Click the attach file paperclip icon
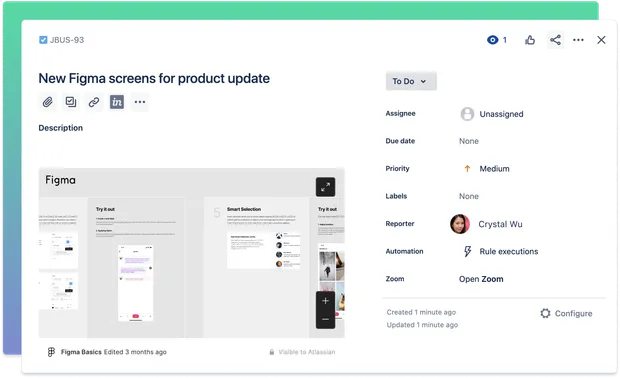This screenshot has width=620, height=378. (x=48, y=102)
